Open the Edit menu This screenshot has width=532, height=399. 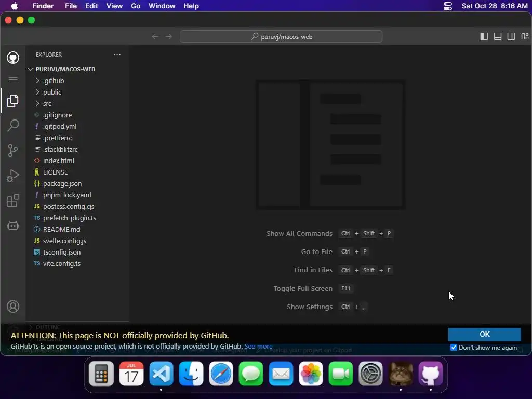point(91,6)
